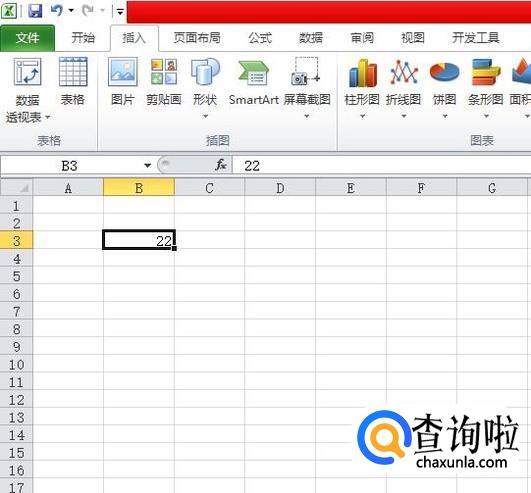Choose the 饼图 pie chart icon
The image size is (531, 493).
pyautogui.click(x=444, y=72)
